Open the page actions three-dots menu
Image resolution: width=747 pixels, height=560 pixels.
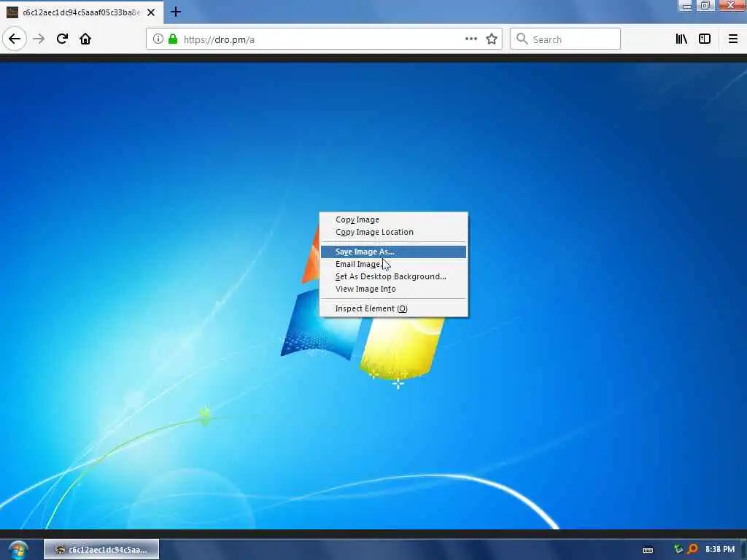[471, 39]
